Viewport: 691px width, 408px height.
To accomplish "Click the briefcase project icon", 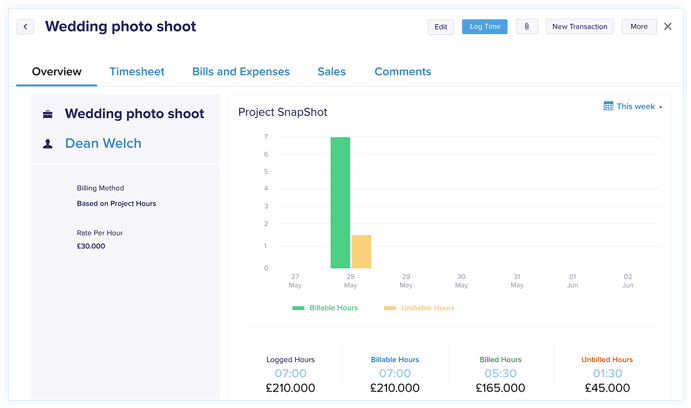I will point(48,114).
